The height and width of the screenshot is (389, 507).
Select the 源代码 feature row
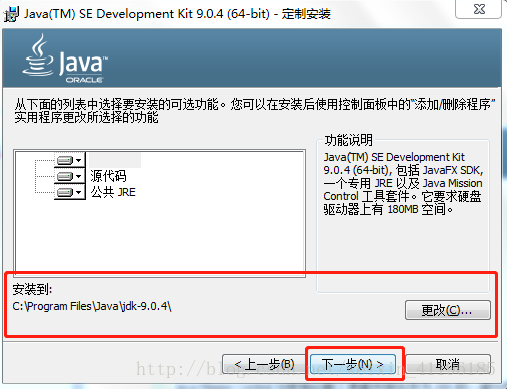[x=108, y=176]
